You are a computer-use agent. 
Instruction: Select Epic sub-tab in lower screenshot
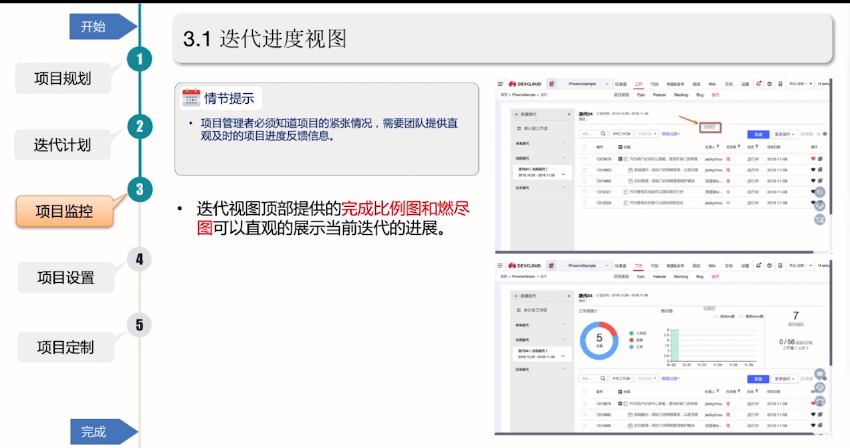tap(641, 277)
